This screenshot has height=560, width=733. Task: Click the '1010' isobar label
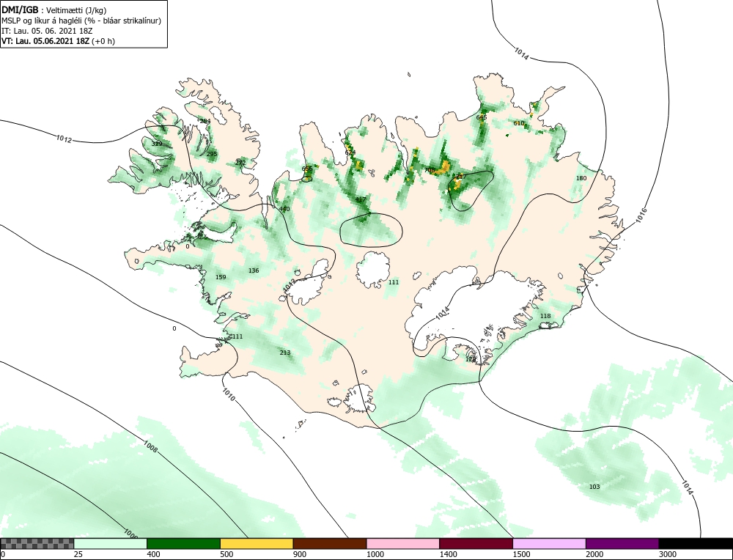(229, 395)
